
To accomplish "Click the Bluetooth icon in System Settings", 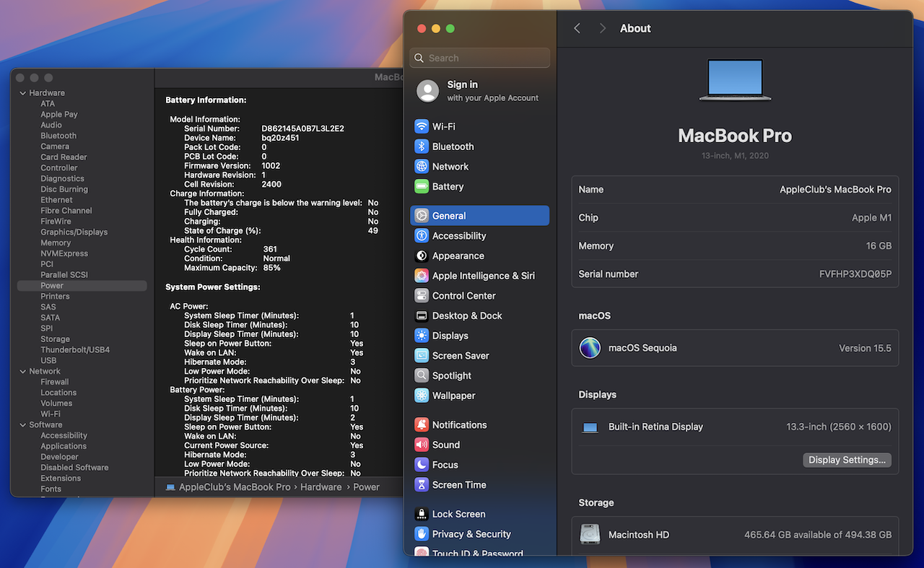I will [x=422, y=147].
